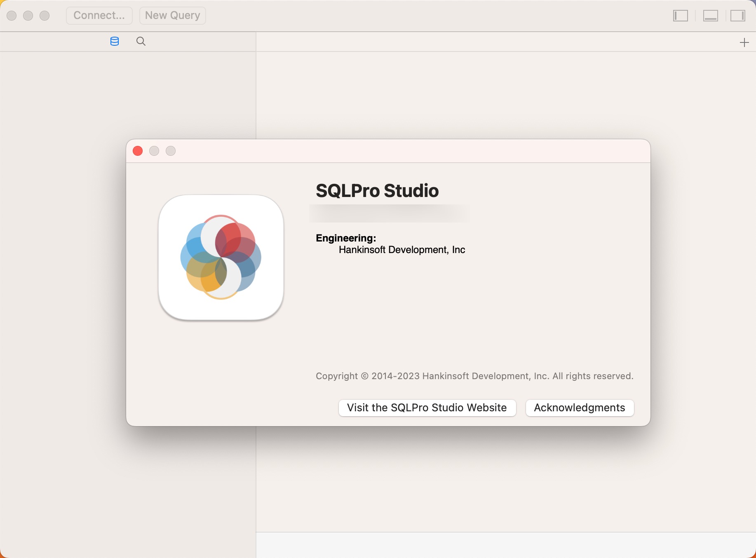Visit the SQLPro Studio Website
The image size is (756, 558).
427,408
